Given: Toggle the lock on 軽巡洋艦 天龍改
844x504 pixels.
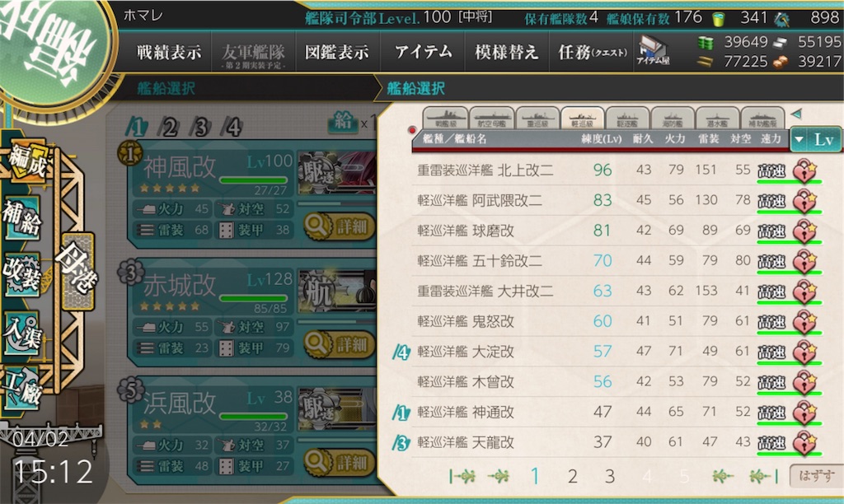Looking at the screenshot, I should [804, 442].
